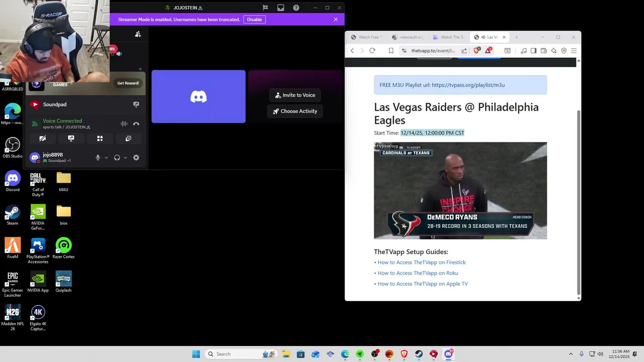Open Madden NFL 26 desktop shortcut
The image size is (644, 362).
pyautogui.click(x=13, y=318)
